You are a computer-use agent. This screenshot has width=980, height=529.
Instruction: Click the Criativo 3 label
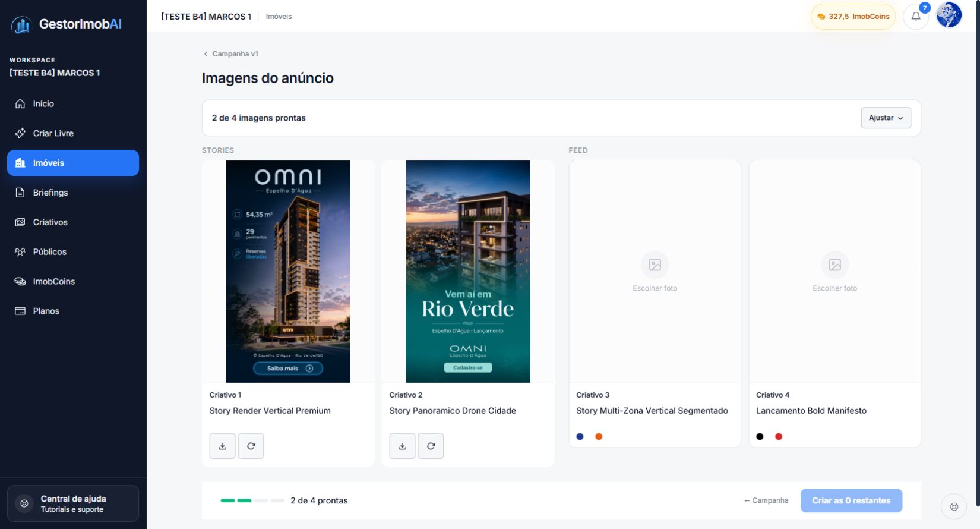coord(593,395)
